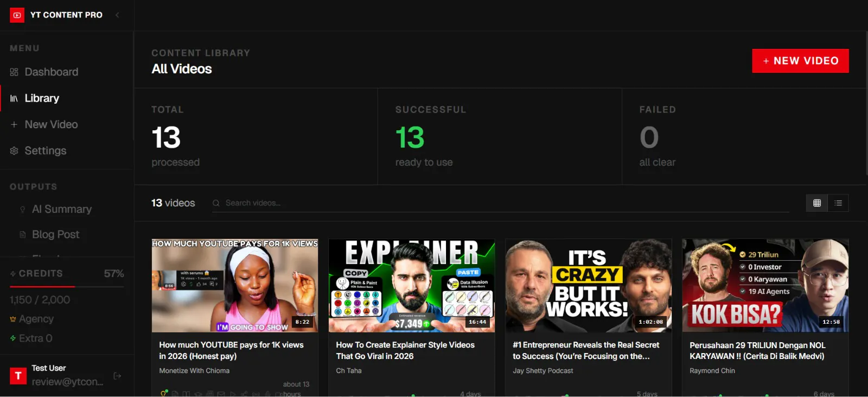868x397 pixels.
Task: Click the Settings gear icon
Action: click(x=14, y=151)
